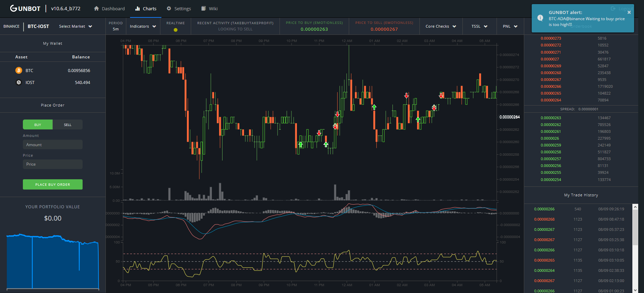Click the portfolio value chart
The image size is (644, 293).
click(x=53, y=262)
